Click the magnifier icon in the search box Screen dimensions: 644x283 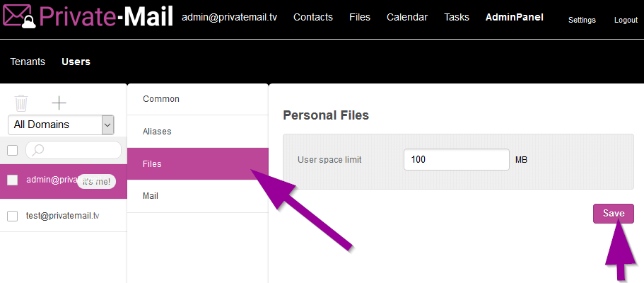click(x=39, y=150)
